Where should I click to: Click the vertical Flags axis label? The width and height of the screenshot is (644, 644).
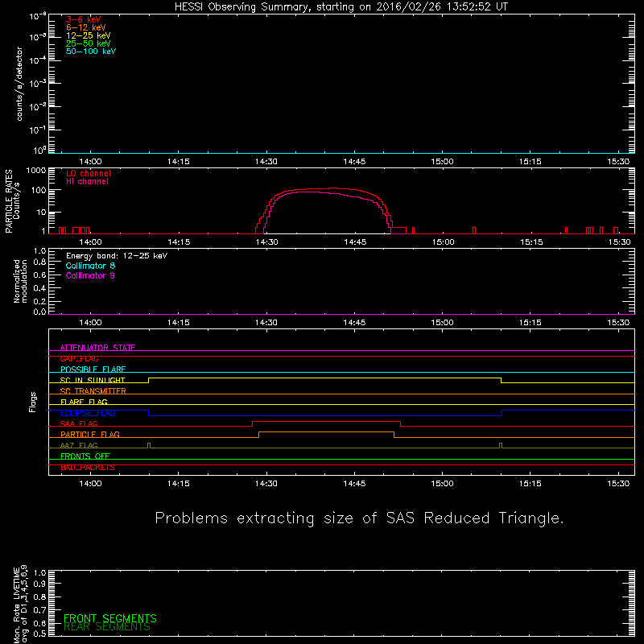(32, 402)
